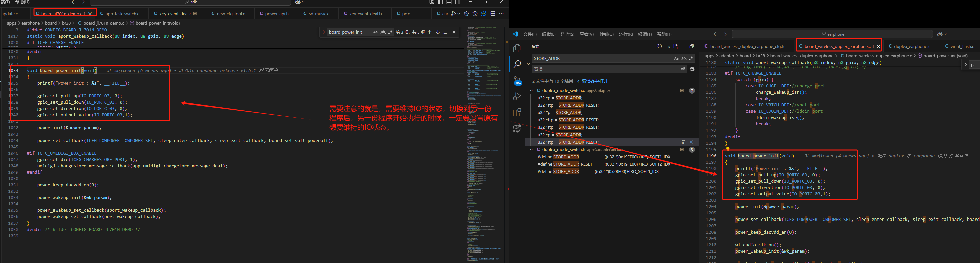Click the 在编辑器中打开 link

[592, 81]
